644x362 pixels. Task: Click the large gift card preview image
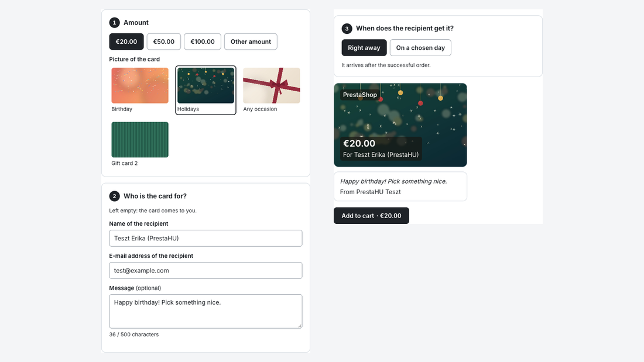point(400,125)
